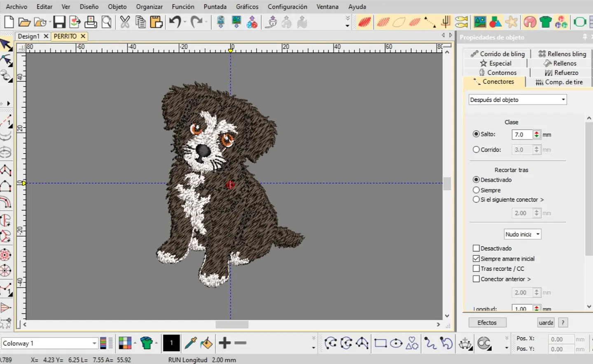This screenshot has width=593, height=364.
Task: Select the rectangle shape tool
Action: [380, 343]
